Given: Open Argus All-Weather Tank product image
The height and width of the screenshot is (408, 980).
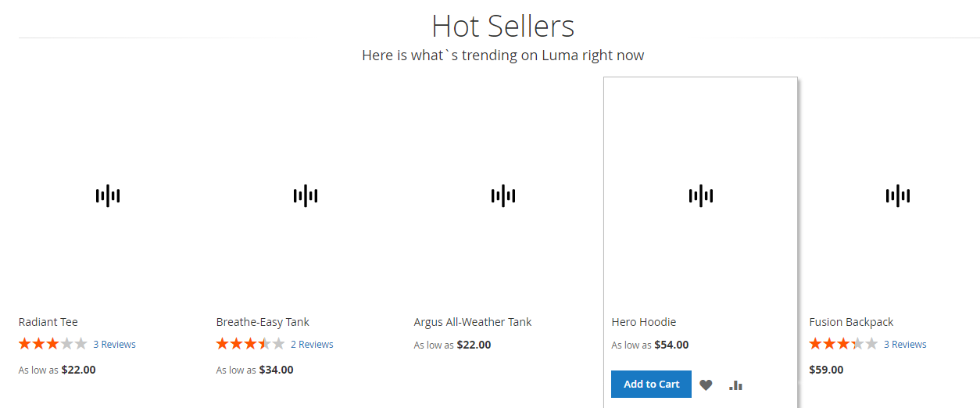Looking at the screenshot, I should click(x=503, y=195).
